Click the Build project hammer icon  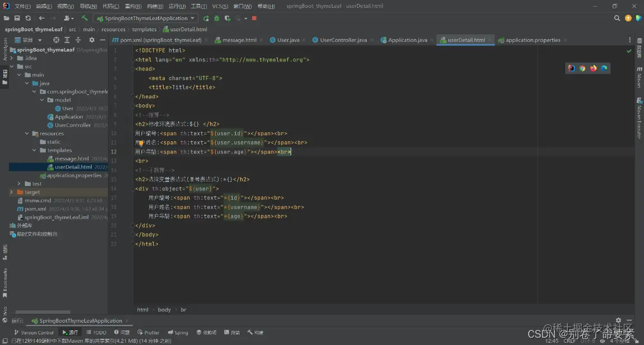point(84,18)
